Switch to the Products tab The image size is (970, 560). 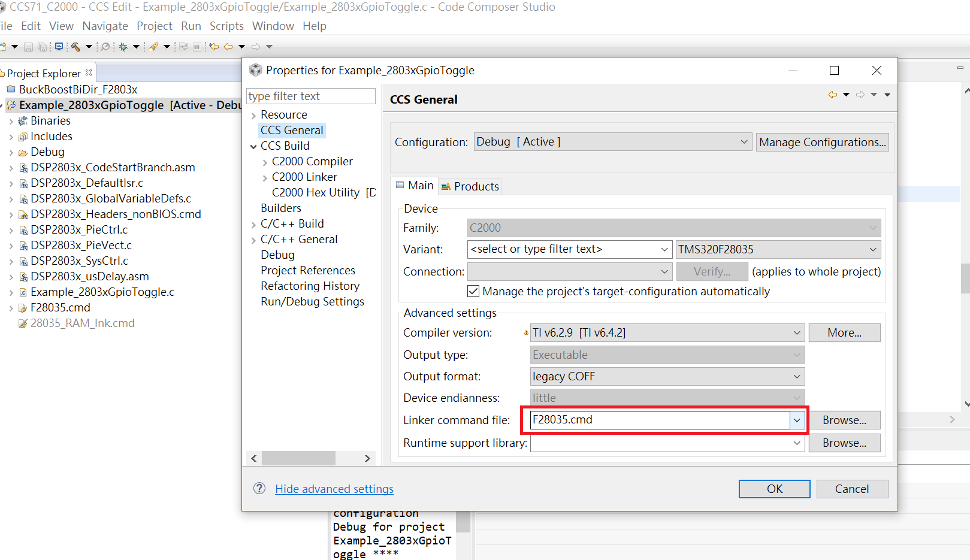coord(470,186)
